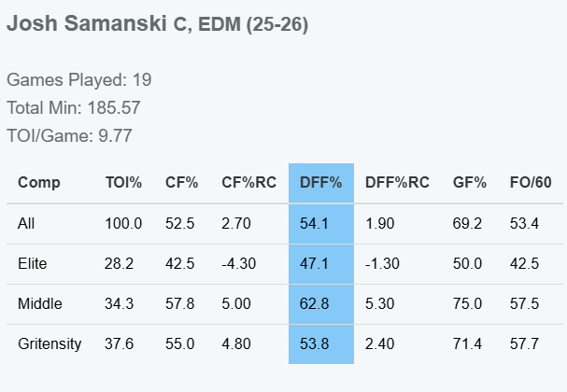The height and width of the screenshot is (392, 567).
Task: Select the 47.1 DFF% Elite cell
Action: pos(314,264)
